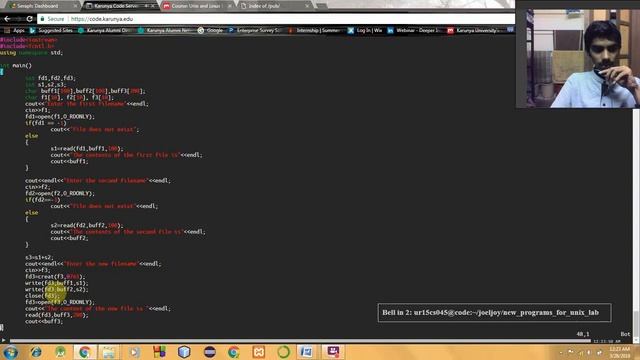The image size is (640, 360).
Task: Open the Eclipse taskbar icon
Action: tap(209, 352)
